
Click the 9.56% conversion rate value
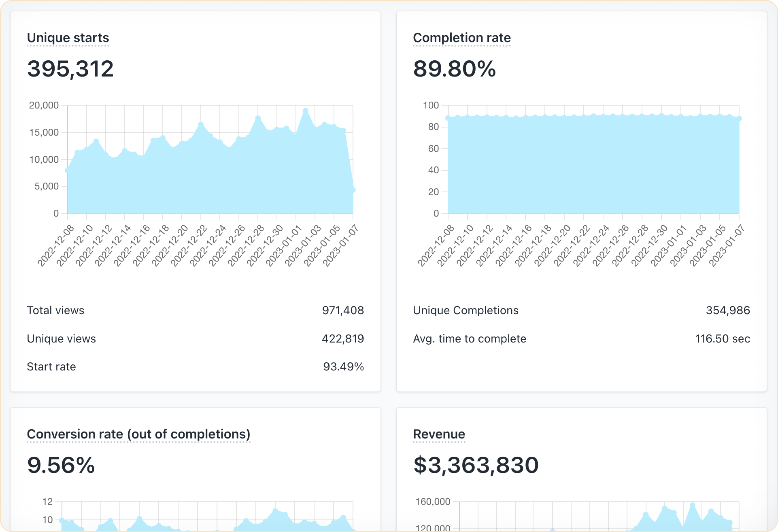click(61, 465)
